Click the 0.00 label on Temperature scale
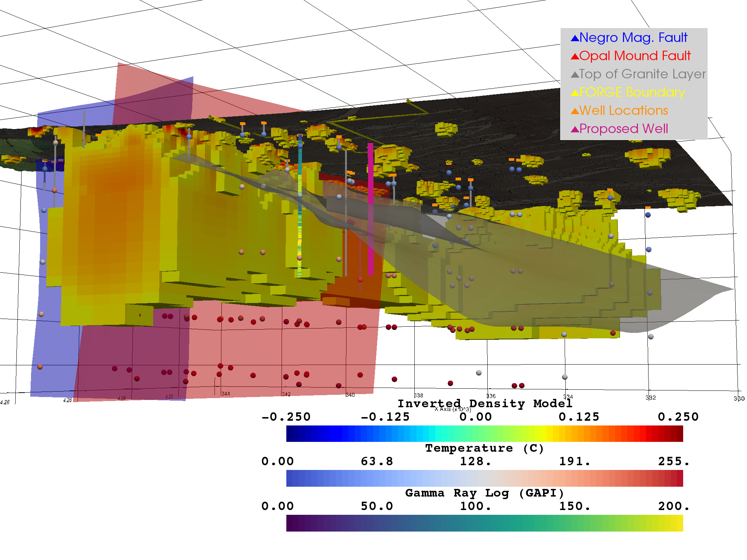 tap(278, 462)
